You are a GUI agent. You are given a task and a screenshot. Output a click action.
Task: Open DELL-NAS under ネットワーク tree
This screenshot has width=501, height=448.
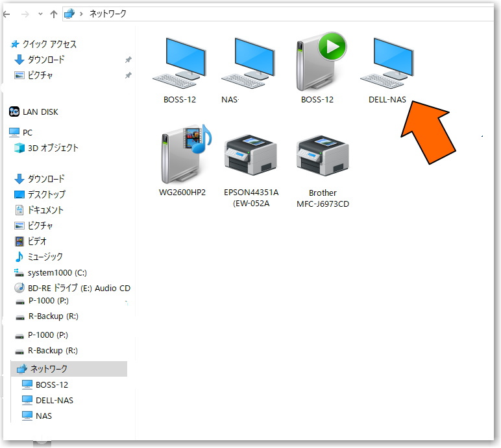47,400
